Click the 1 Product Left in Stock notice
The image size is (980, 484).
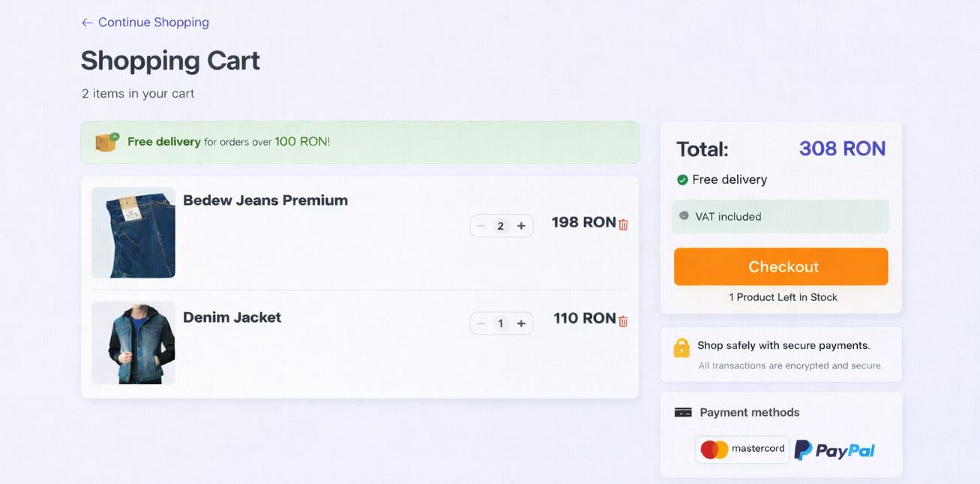pyautogui.click(x=783, y=296)
